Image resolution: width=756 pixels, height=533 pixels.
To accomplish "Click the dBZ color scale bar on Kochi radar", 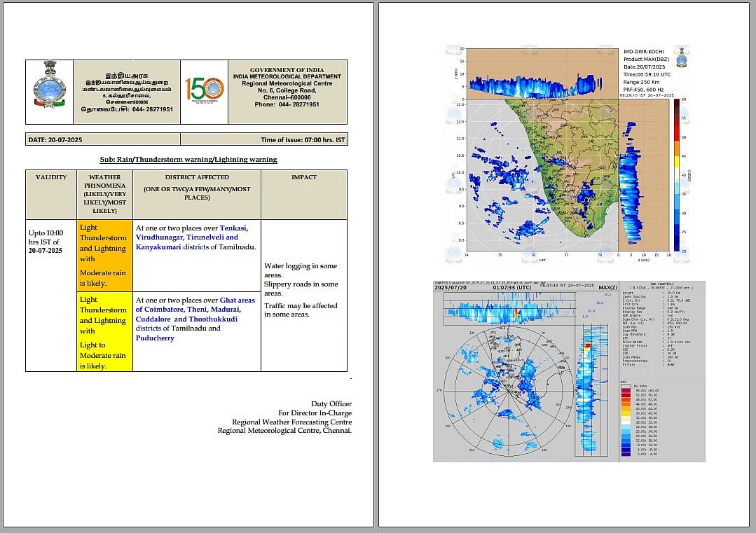I will coord(677,174).
